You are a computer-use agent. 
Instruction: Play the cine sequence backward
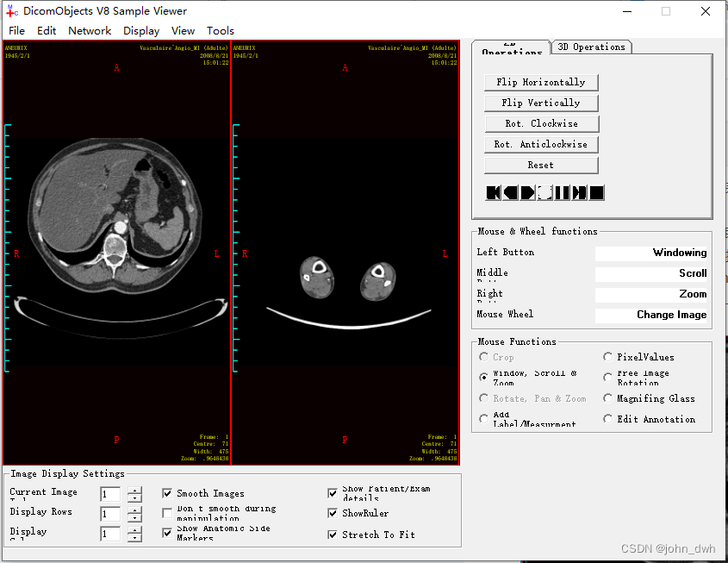pos(510,192)
